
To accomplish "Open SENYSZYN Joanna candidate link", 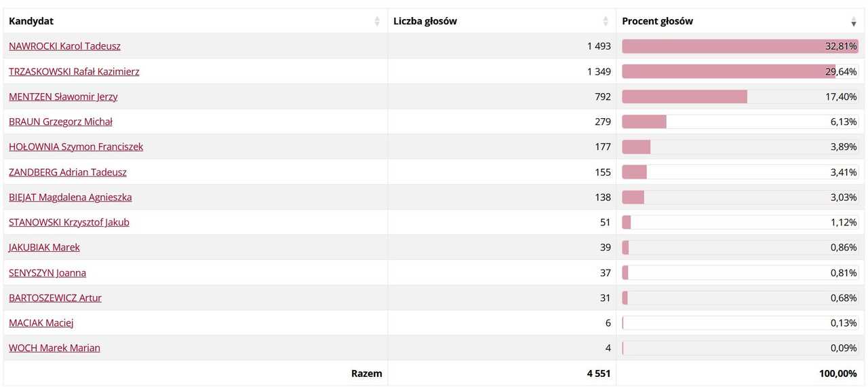I will click(47, 272).
